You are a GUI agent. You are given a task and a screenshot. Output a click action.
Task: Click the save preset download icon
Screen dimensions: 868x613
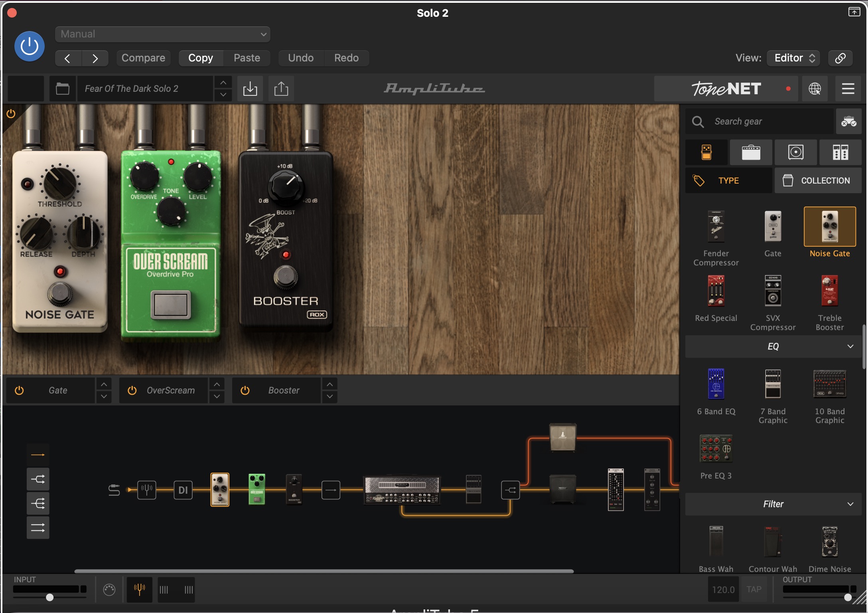pyautogui.click(x=250, y=89)
